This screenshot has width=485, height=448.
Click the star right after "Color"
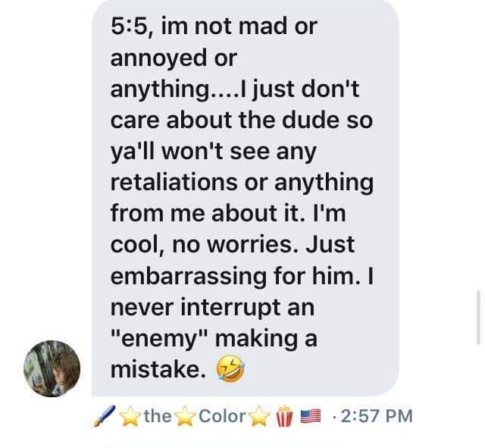[259, 416]
